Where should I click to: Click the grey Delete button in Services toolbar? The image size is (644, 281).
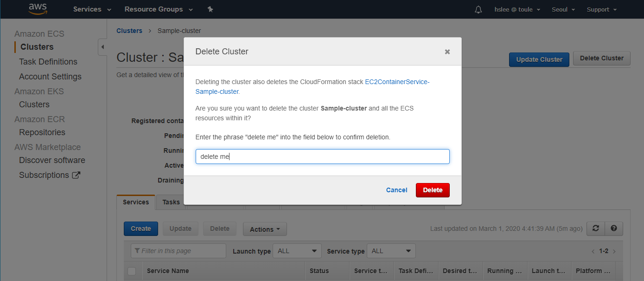(220, 229)
